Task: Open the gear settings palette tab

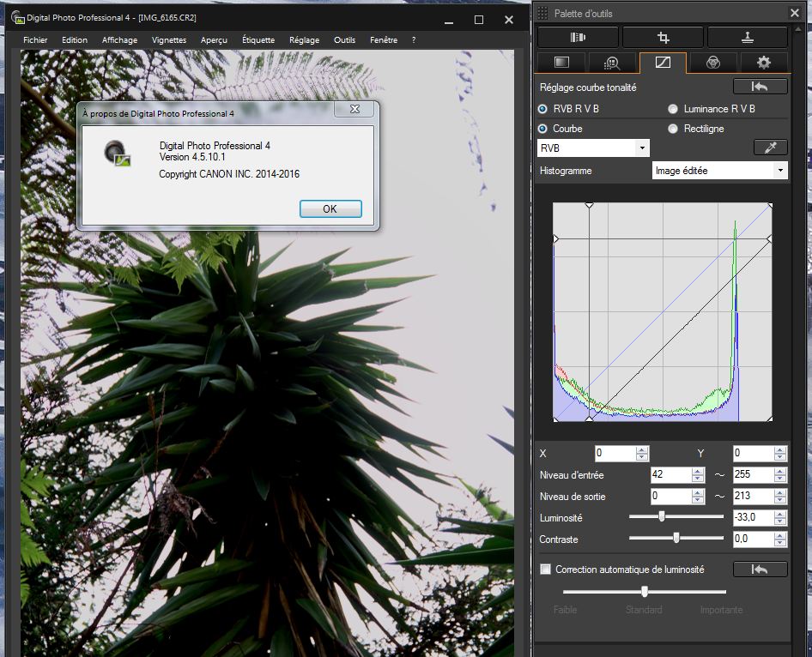Action: click(763, 63)
